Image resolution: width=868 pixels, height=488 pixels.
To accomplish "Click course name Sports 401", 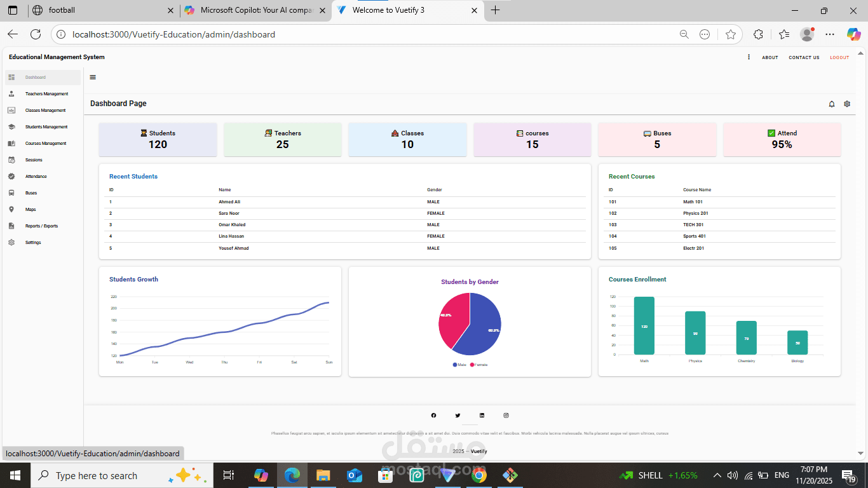I will 695,236.
